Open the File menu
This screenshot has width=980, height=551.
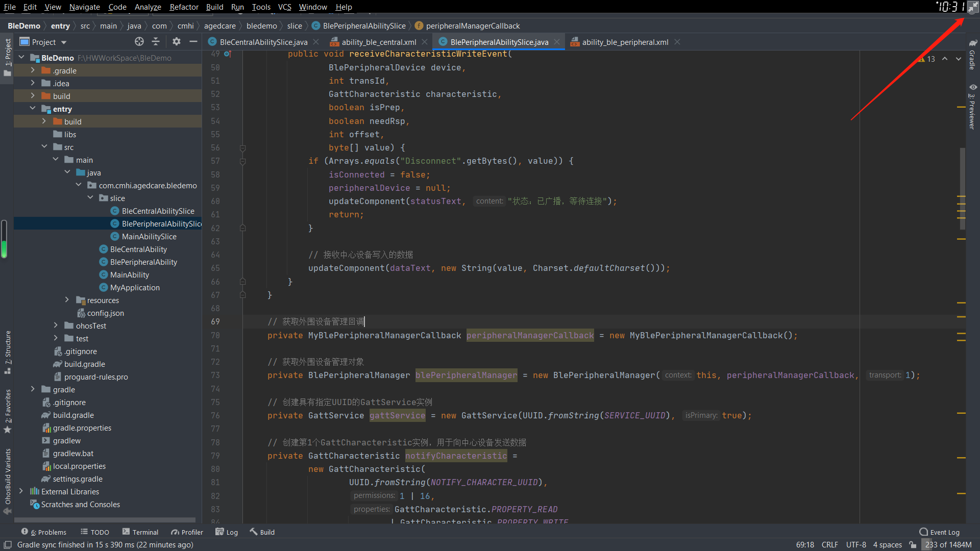coord(10,7)
